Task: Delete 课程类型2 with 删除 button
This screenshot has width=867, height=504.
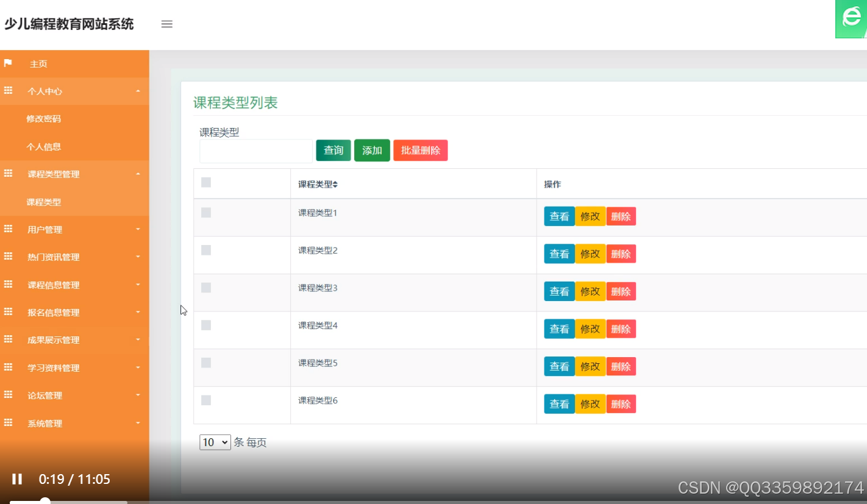Action: (x=621, y=254)
